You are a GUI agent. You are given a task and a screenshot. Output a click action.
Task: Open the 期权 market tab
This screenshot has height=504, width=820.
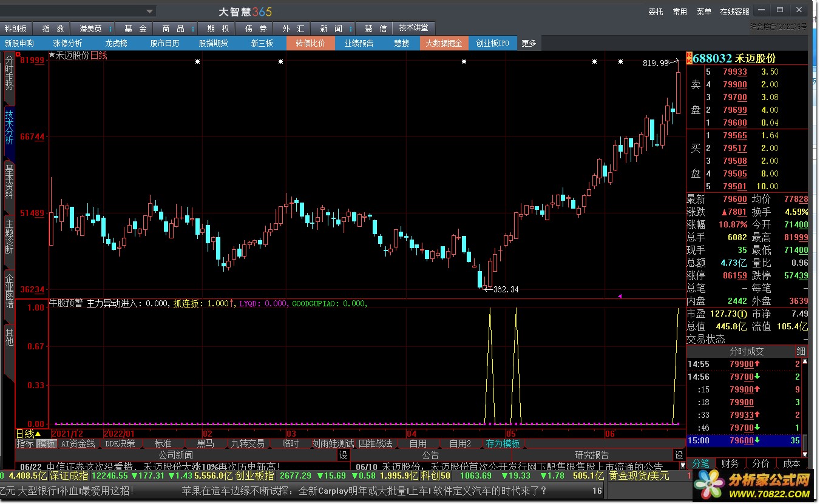point(217,29)
